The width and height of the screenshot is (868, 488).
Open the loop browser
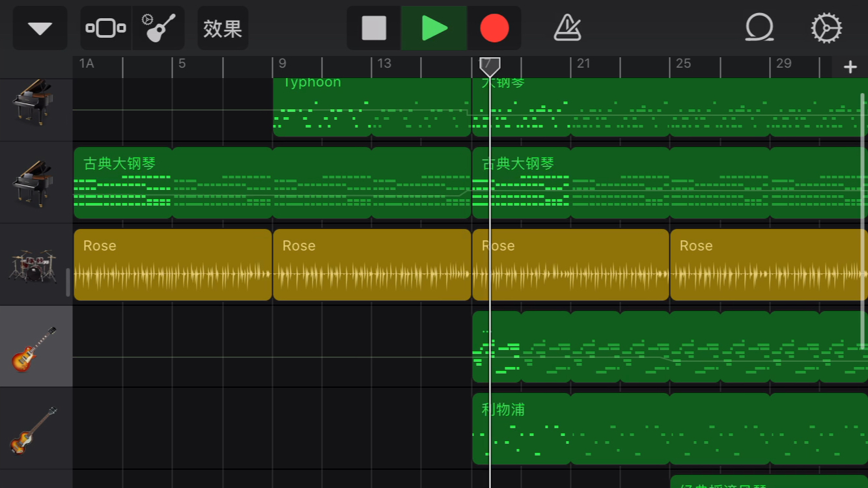point(759,29)
